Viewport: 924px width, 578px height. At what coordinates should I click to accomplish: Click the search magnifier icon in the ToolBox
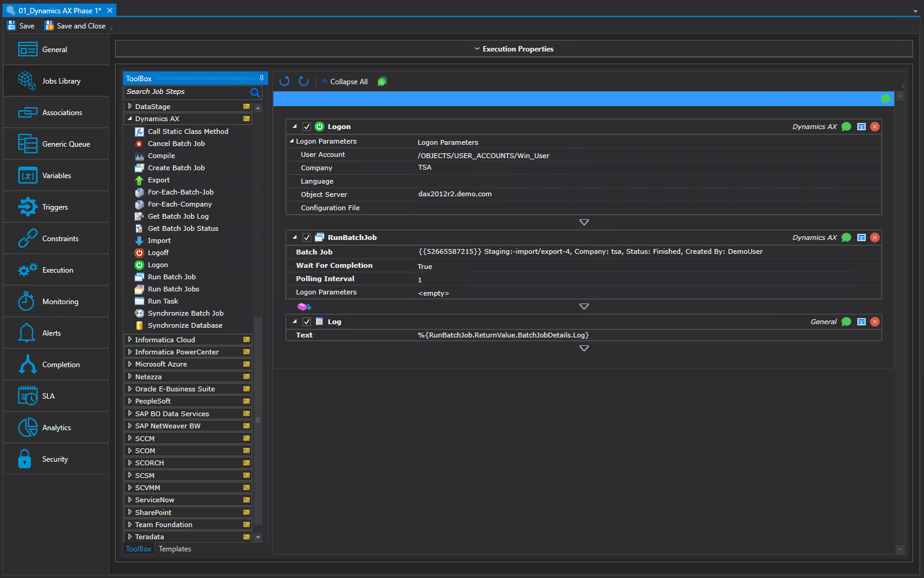[255, 92]
